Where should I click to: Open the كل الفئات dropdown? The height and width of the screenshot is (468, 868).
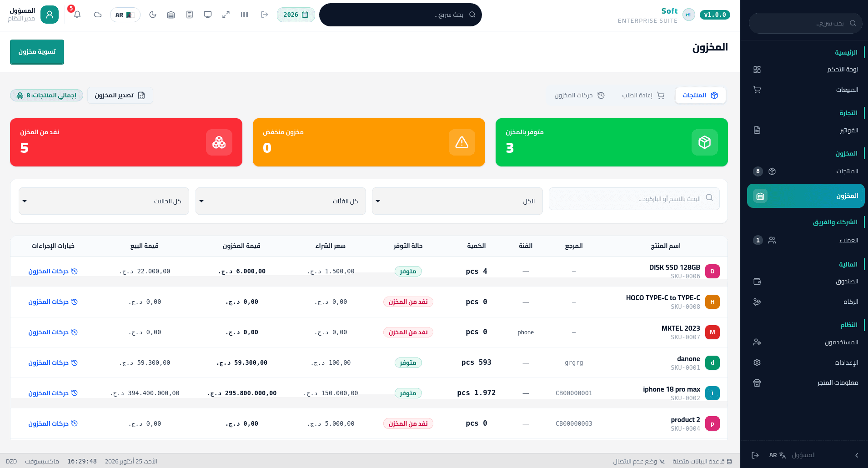point(281,201)
